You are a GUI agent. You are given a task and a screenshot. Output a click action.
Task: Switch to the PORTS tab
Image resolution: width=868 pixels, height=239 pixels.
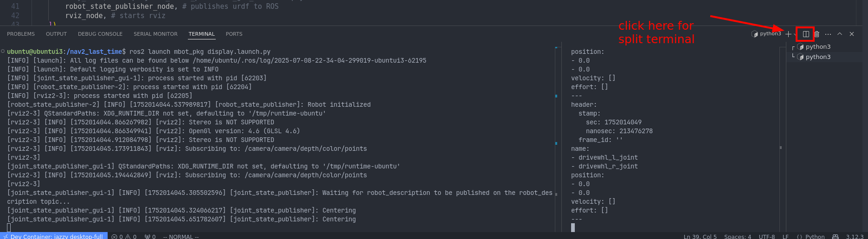coord(234,34)
